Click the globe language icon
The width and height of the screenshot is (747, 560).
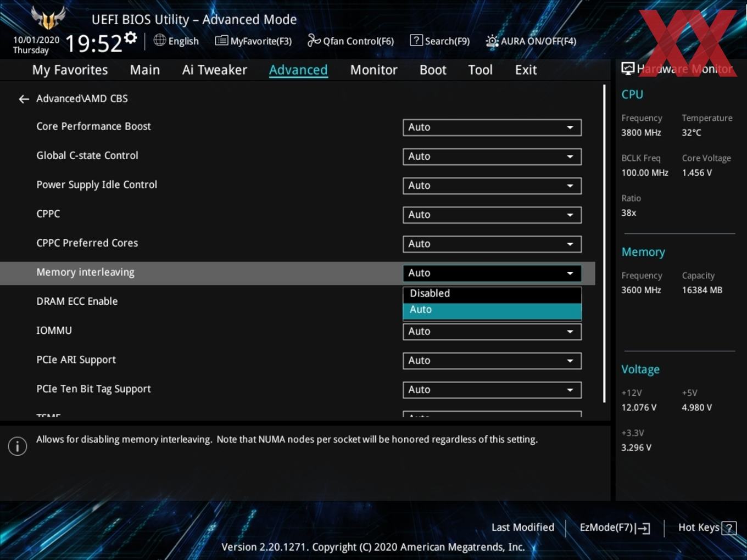(159, 40)
